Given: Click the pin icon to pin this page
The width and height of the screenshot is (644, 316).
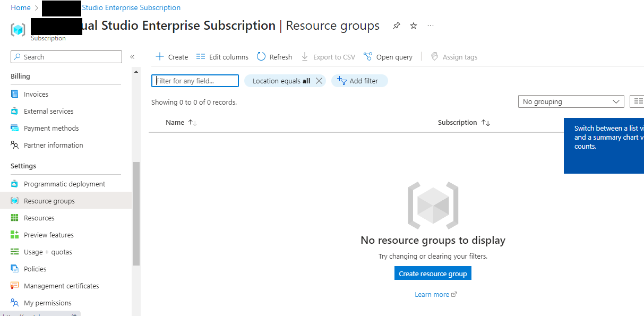Looking at the screenshot, I should tap(396, 25).
